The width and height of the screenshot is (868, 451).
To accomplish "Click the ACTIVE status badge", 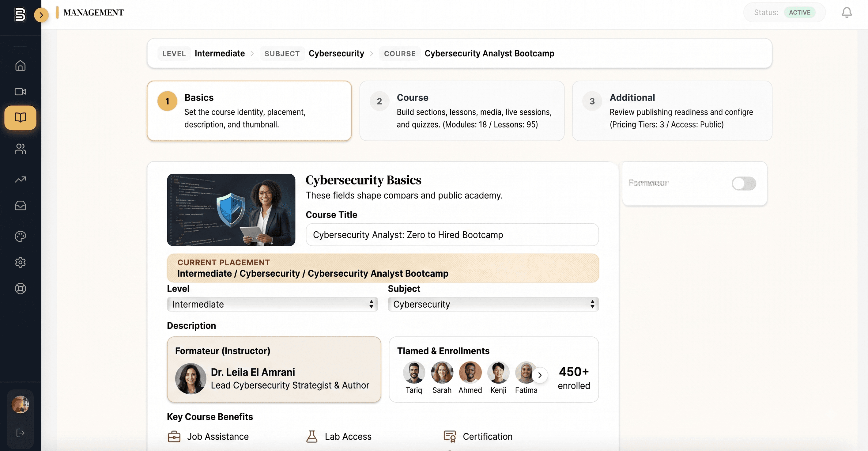I will pyautogui.click(x=799, y=13).
